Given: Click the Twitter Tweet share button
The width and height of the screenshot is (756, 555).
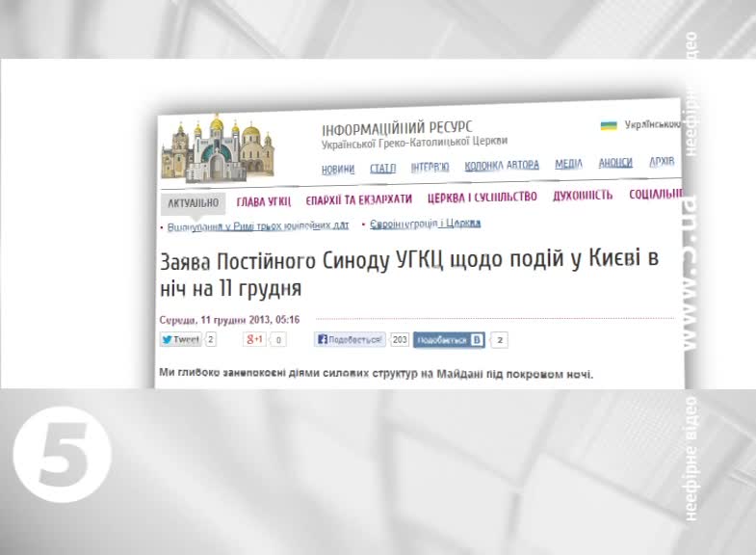Looking at the screenshot, I should (x=181, y=339).
